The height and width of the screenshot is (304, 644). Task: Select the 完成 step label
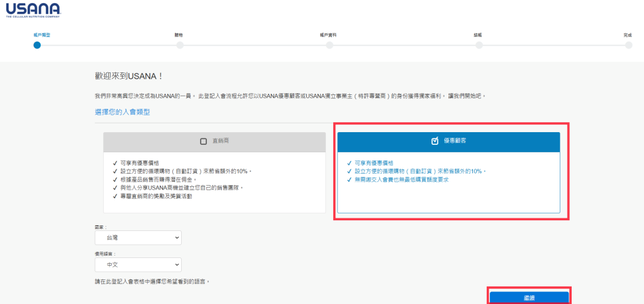[x=627, y=35]
